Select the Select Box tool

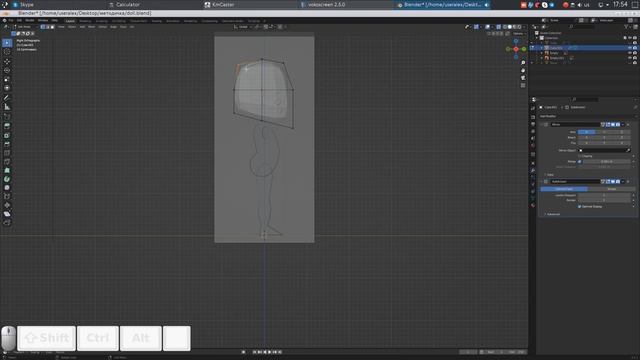click(7, 43)
